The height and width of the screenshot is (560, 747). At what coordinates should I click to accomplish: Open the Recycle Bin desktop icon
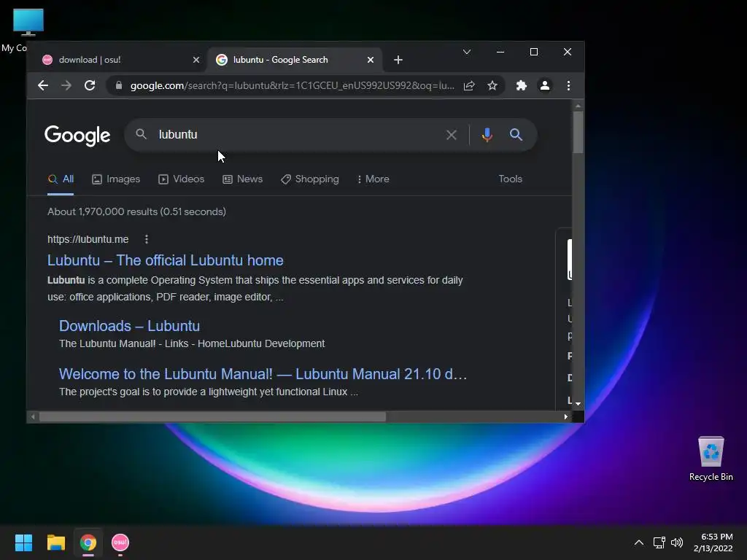coord(711,459)
